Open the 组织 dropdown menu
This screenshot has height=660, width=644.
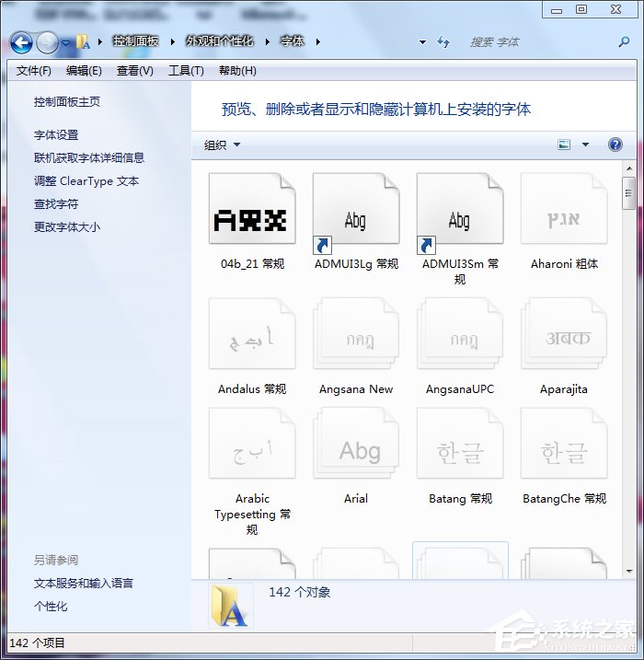[x=222, y=145]
